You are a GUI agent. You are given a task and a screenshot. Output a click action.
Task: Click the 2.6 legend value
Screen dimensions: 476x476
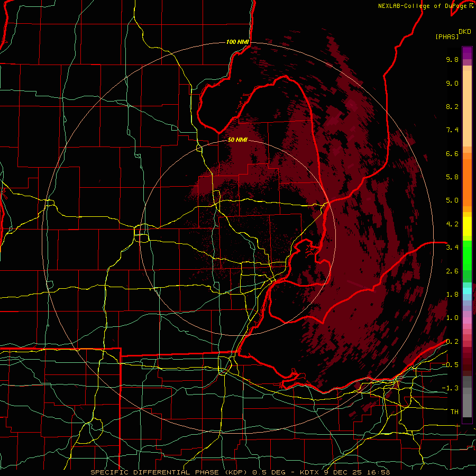click(452, 271)
